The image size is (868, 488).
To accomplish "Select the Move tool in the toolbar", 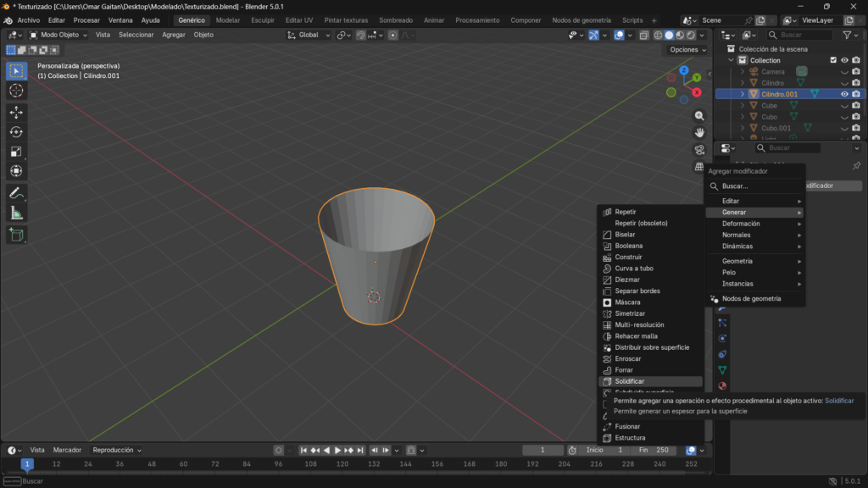I will click(x=16, y=111).
